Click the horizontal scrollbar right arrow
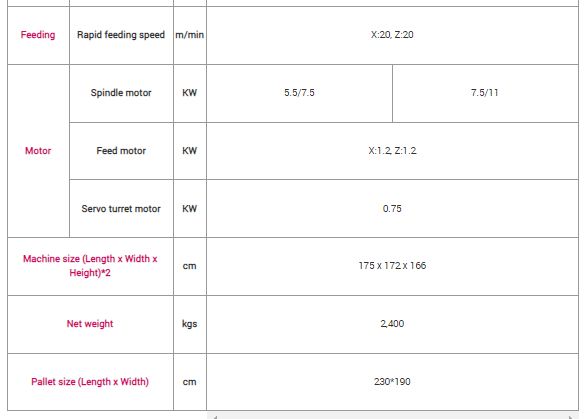The image size is (588, 419). tap(571, 417)
